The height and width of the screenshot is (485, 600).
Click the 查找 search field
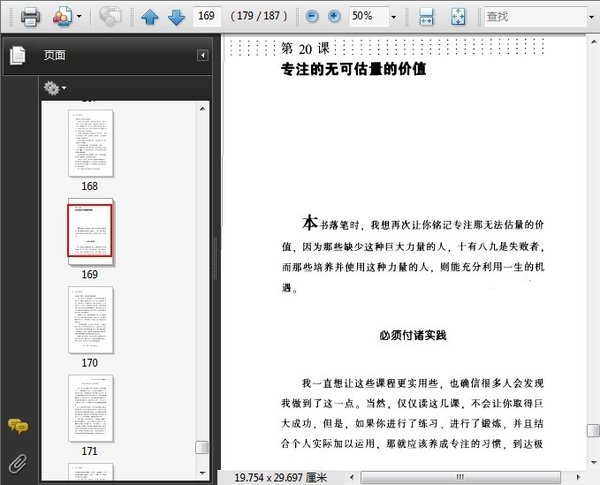[530, 16]
